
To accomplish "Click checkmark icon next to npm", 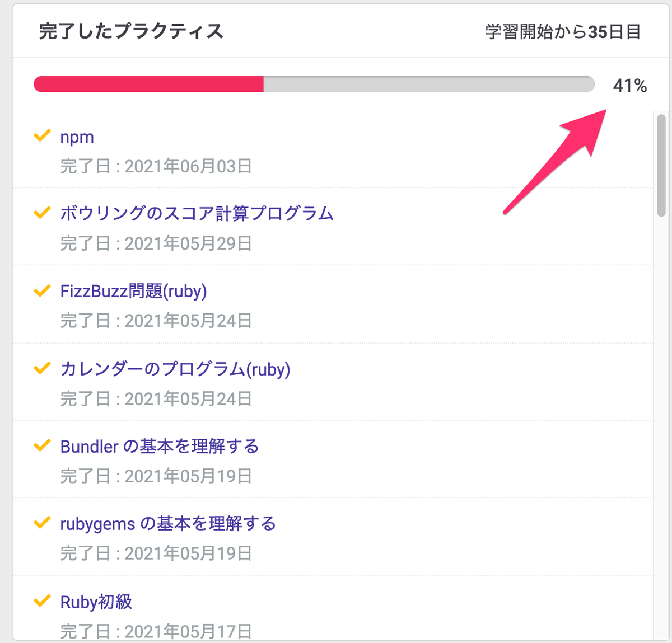I will pyautogui.click(x=43, y=136).
